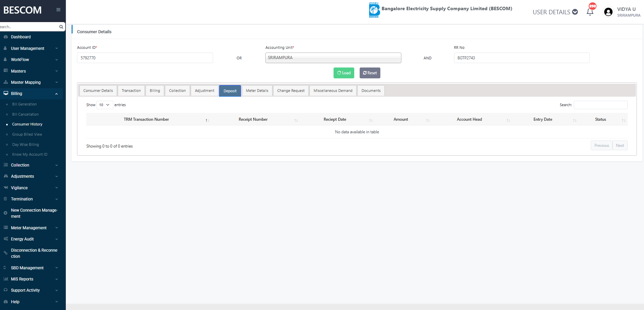
Task: Expand the User Management sidebar menu
Action: coord(31,49)
